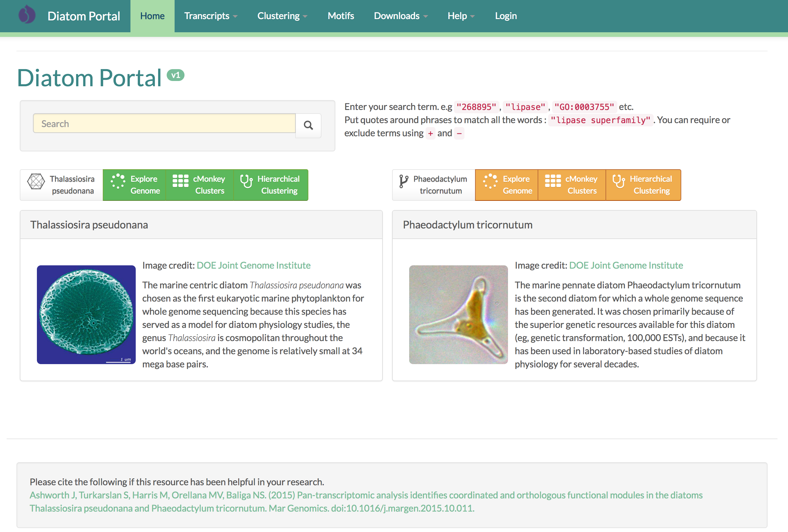The image size is (788, 532).
Task: Expand the Downloads dropdown menu
Action: pyautogui.click(x=401, y=16)
